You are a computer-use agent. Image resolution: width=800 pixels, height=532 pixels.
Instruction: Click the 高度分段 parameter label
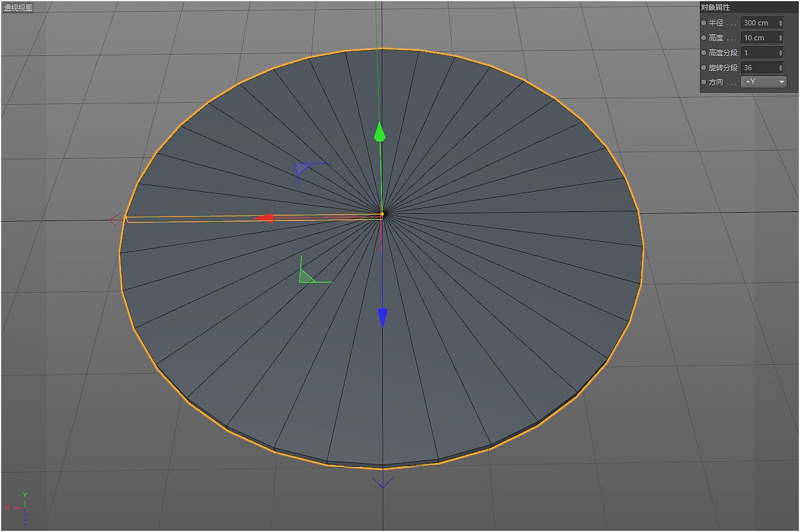coord(723,53)
